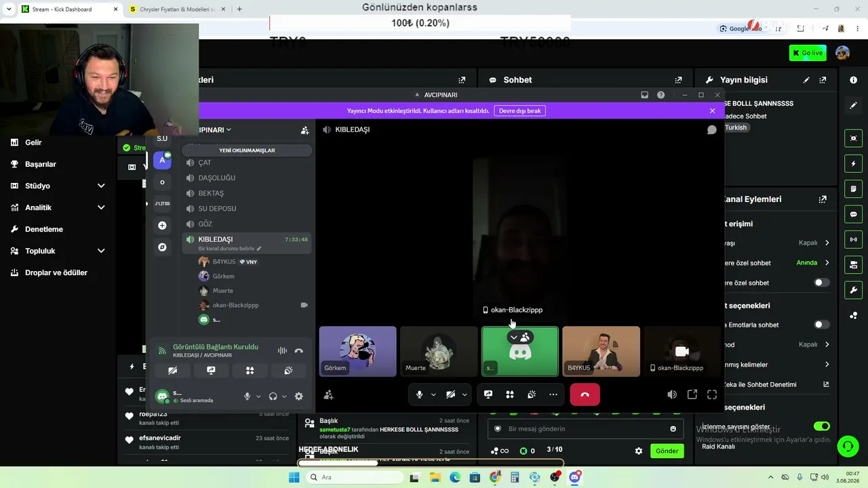The height and width of the screenshot is (488, 868).
Task: Toggle İzlenme sayısını göster switch
Action: pos(821,426)
